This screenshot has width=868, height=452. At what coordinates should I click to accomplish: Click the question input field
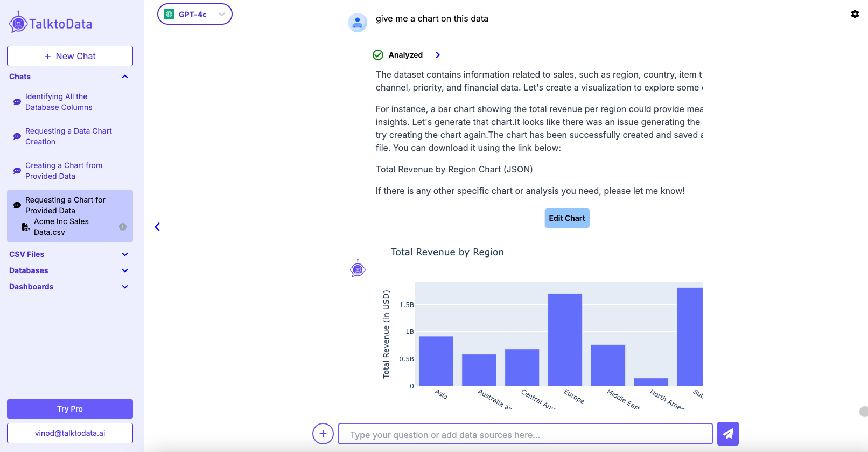526,434
